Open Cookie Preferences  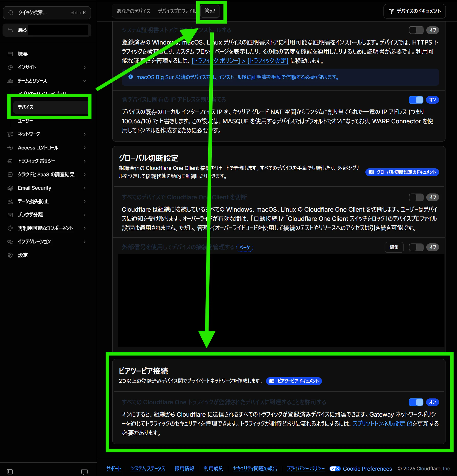coord(367,469)
